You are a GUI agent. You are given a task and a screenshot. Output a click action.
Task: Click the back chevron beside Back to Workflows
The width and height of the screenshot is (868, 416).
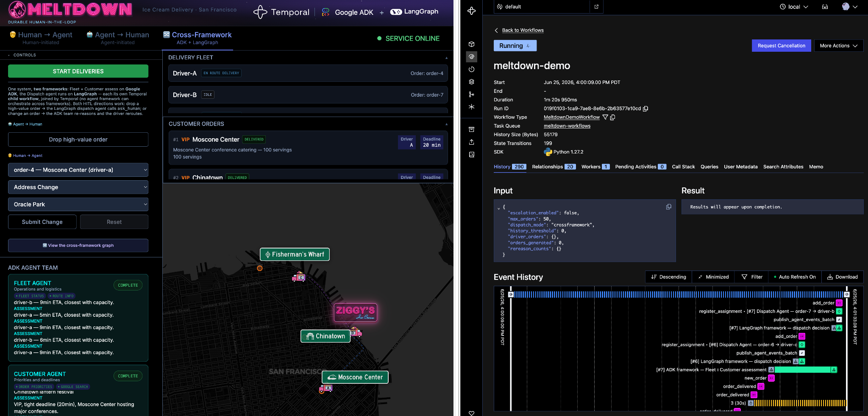pos(496,31)
